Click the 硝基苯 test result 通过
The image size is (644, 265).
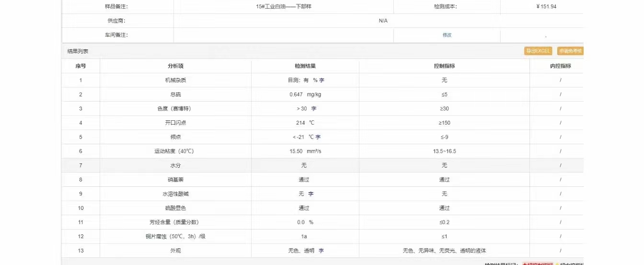coord(304,180)
